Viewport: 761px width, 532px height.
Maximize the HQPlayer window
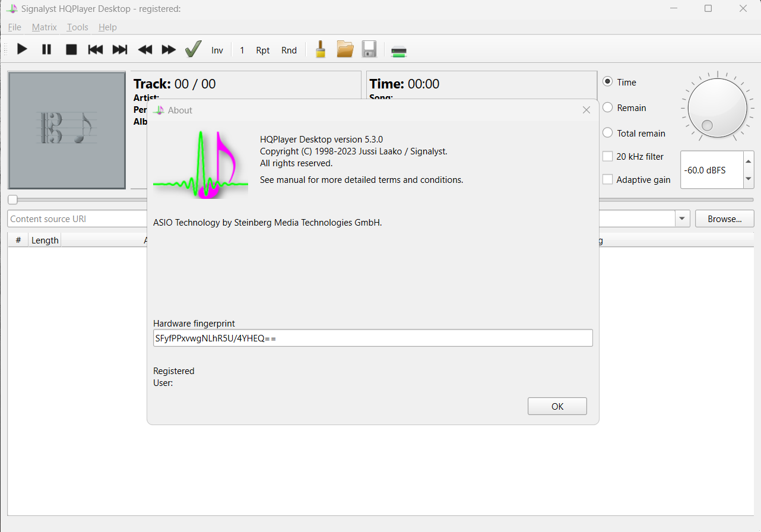point(708,8)
